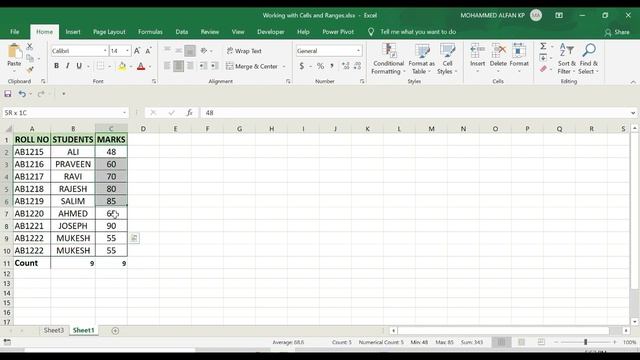Expand Merge & Center options arrow
The width and height of the screenshot is (640, 360).
coord(284,67)
